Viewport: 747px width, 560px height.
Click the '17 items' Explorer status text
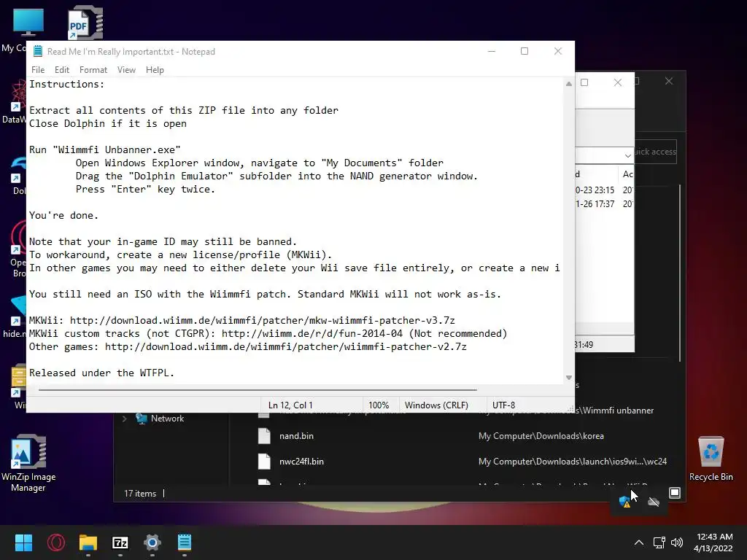point(140,494)
